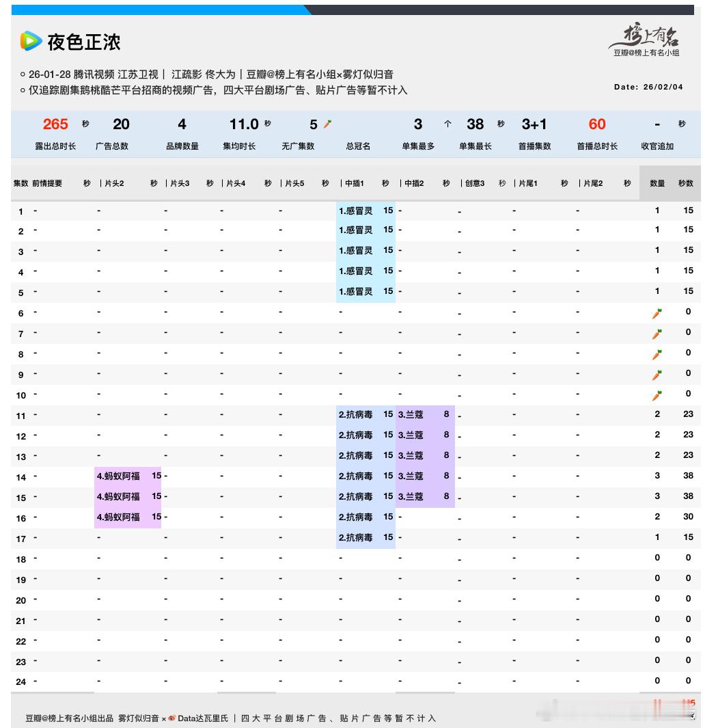The height and width of the screenshot is (728, 703).
Task: Select the carrot icon in episode 9 row
Action: [657, 375]
